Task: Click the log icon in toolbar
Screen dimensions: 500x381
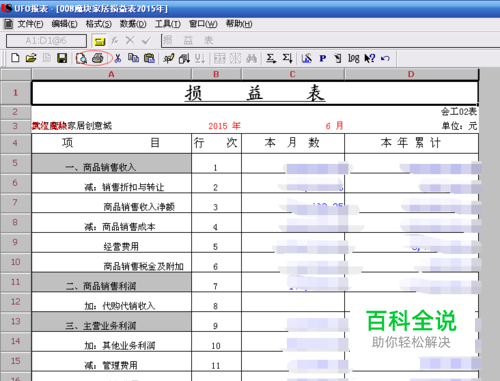Action: pos(354,58)
